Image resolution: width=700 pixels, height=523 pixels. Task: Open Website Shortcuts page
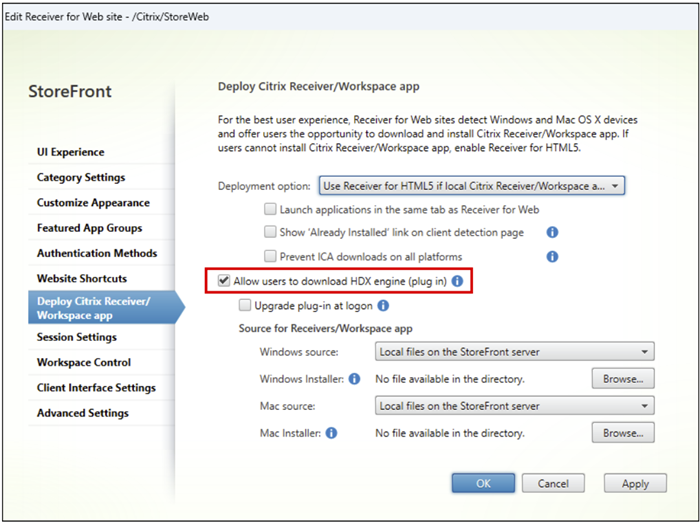[82, 278]
